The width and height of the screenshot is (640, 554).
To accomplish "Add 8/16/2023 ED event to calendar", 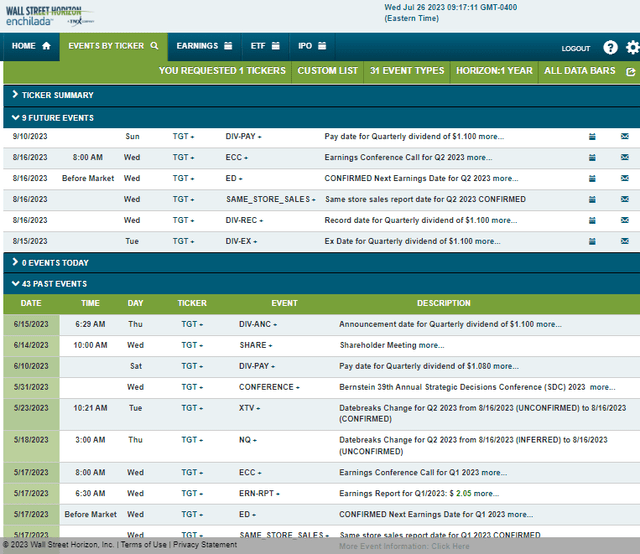I will 592,178.
